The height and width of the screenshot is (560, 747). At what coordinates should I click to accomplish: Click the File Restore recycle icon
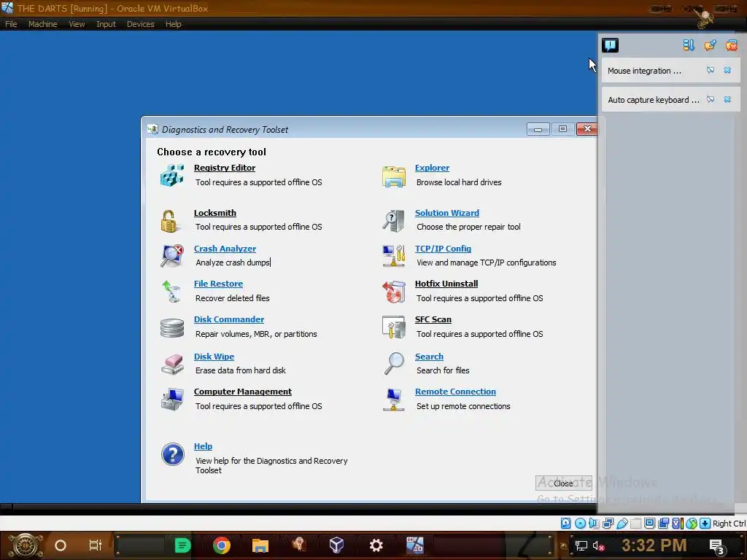[x=171, y=291]
